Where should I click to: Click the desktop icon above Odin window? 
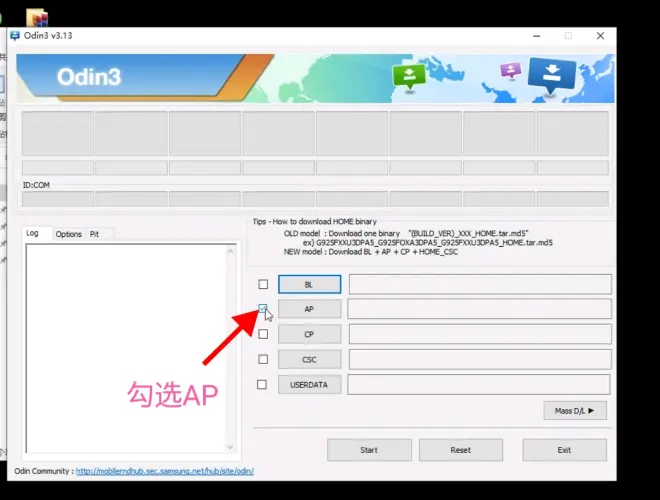37,18
